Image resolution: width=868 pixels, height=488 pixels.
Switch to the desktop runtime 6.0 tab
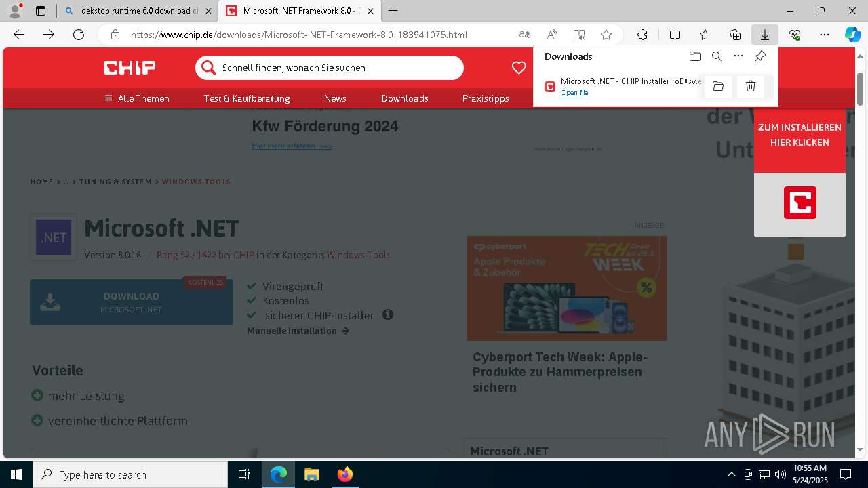point(138,11)
